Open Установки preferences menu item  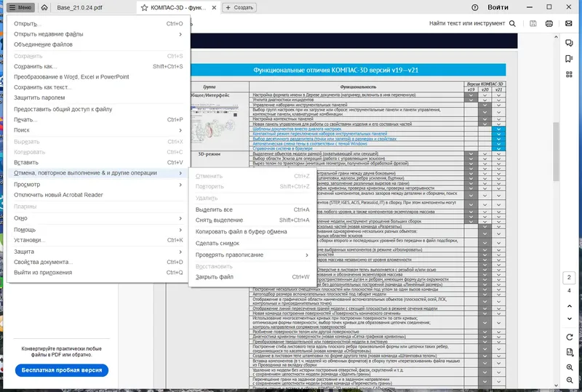98,240
